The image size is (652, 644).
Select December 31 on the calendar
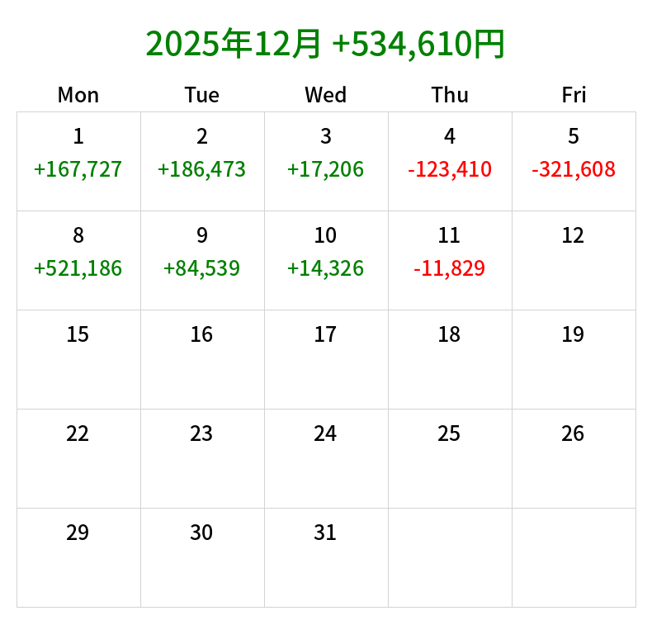[325, 557]
